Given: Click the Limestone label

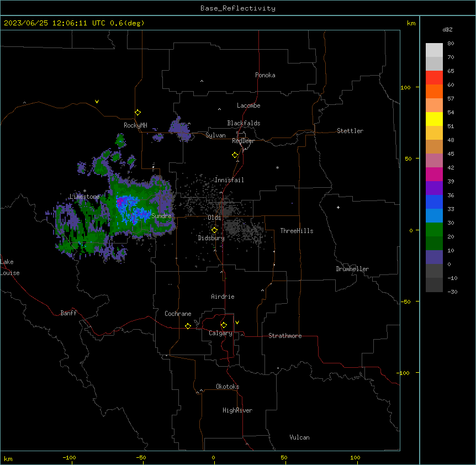Looking at the screenshot, I should (x=84, y=197).
